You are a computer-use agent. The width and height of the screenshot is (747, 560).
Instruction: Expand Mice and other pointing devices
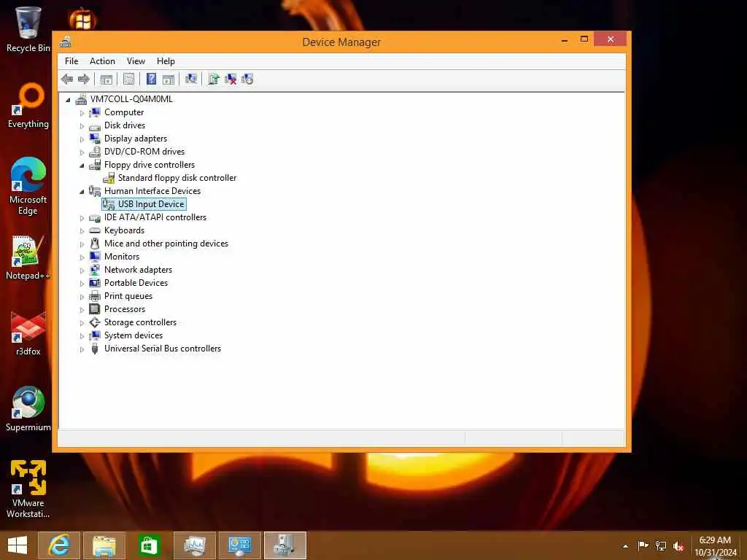pyautogui.click(x=82, y=244)
